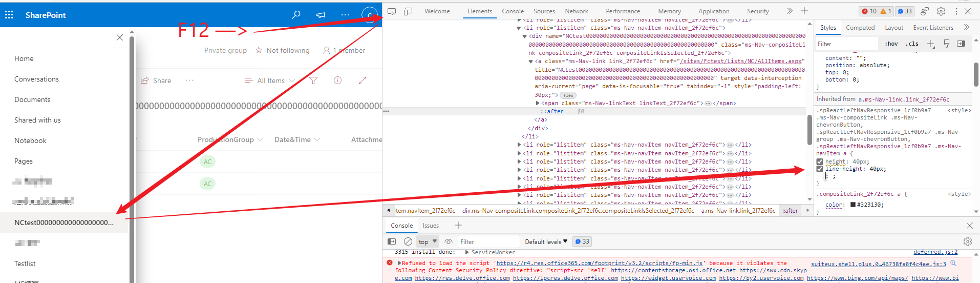Click the 10 errors counter badge
The width and height of the screenshot is (980, 283).
coord(869,11)
